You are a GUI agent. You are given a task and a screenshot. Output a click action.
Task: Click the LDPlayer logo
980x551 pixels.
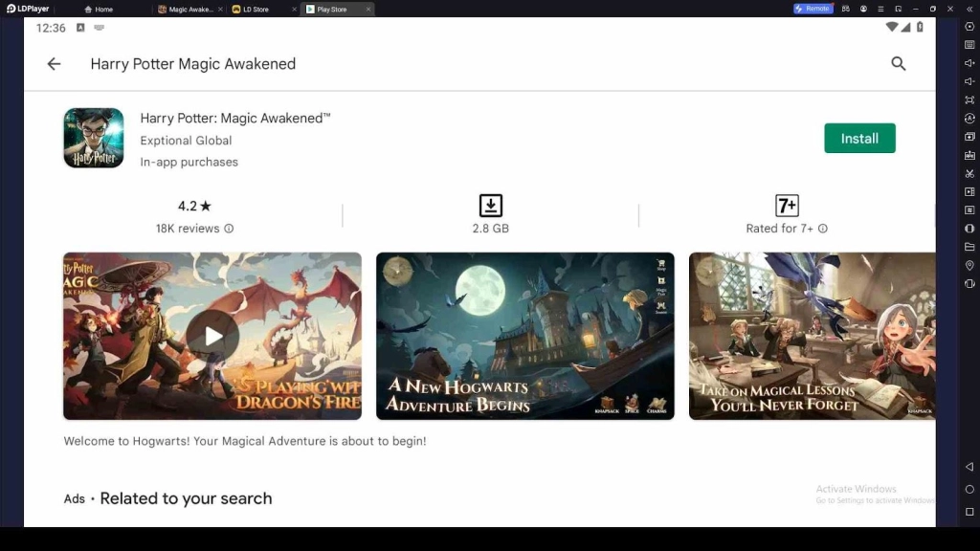point(28,9)
